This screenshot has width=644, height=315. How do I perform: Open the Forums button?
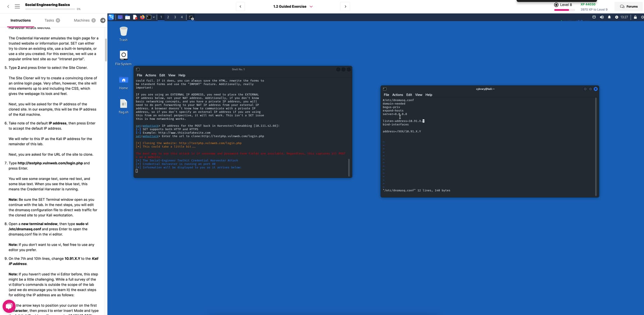click(629, 6)
